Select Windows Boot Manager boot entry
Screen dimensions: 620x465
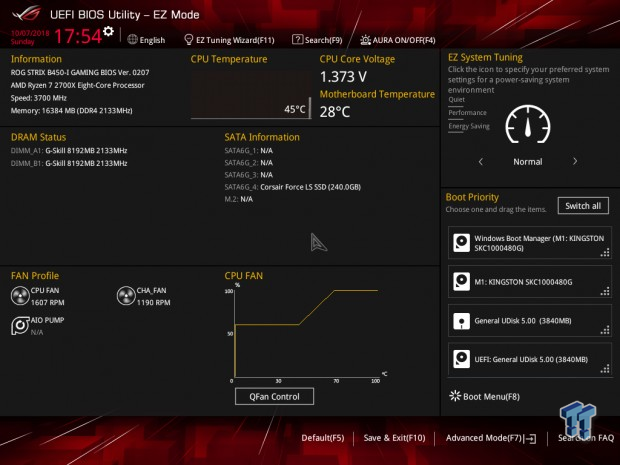[530, 243]
